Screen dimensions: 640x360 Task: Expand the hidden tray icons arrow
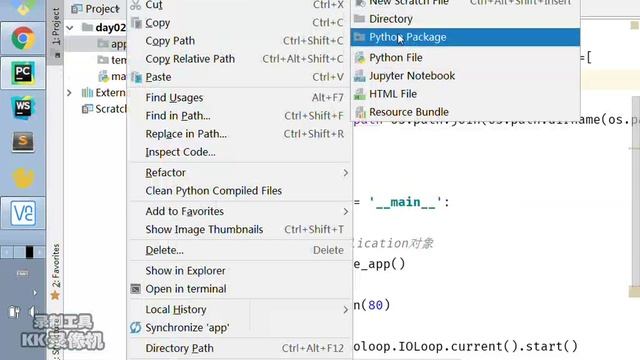click(x=35, y=293)
